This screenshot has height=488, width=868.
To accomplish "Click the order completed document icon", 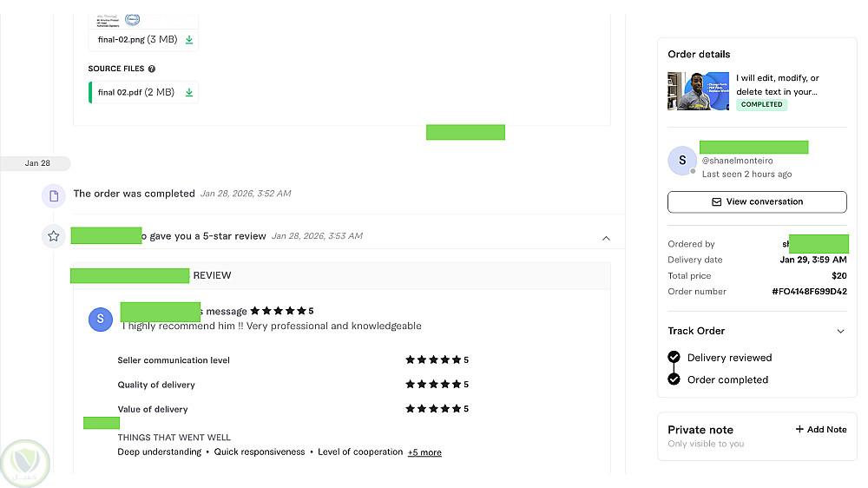I will click(x=54, y=196).
